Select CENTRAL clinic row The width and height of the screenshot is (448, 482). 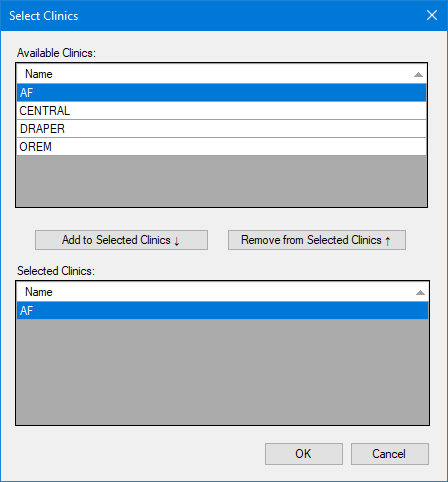pos(221,111)
